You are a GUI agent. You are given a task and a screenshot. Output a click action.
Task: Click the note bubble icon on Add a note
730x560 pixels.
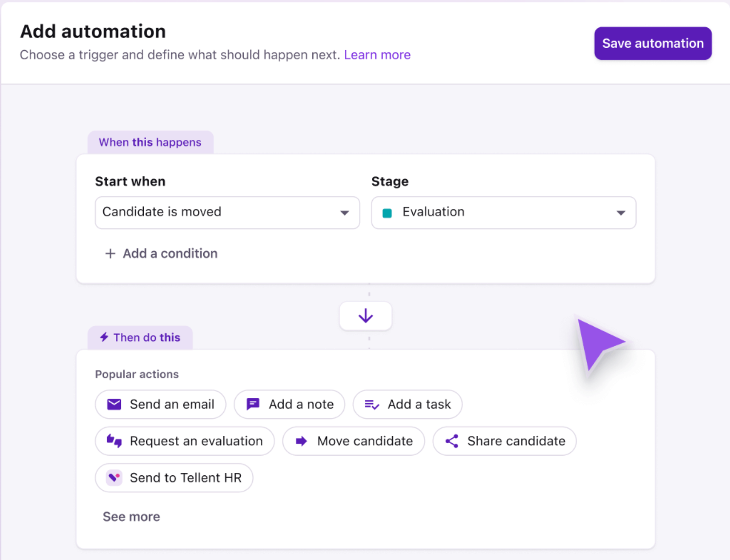pos(253,404)
